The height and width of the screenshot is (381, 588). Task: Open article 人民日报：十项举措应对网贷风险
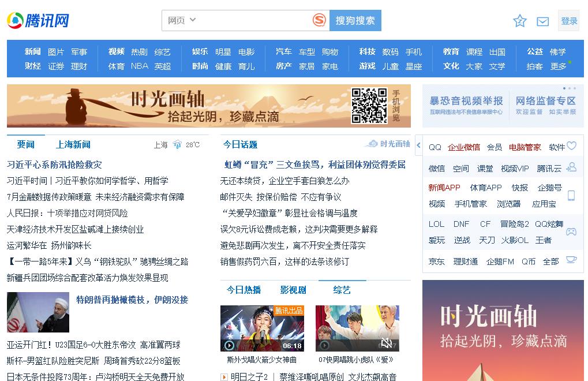coord(68,213)
